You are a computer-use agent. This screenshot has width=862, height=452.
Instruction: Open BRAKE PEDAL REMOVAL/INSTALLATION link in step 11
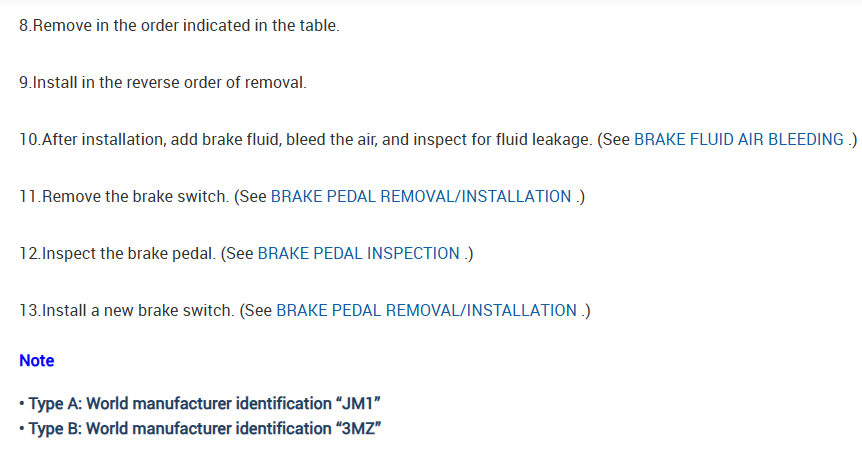coord(421,197)
